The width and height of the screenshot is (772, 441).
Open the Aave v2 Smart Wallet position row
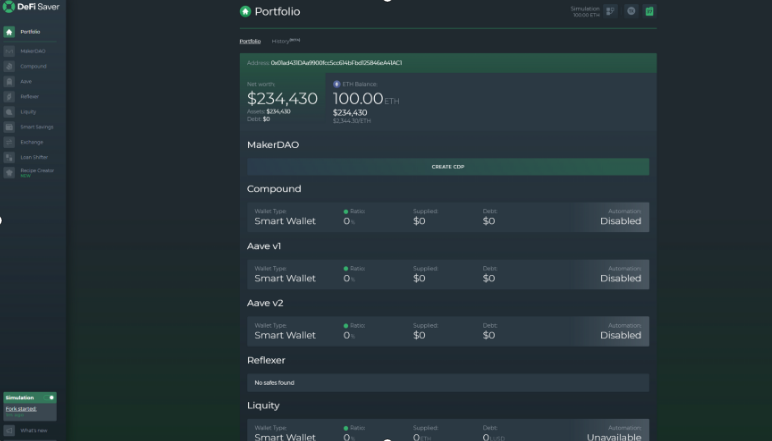pos(448,331)
